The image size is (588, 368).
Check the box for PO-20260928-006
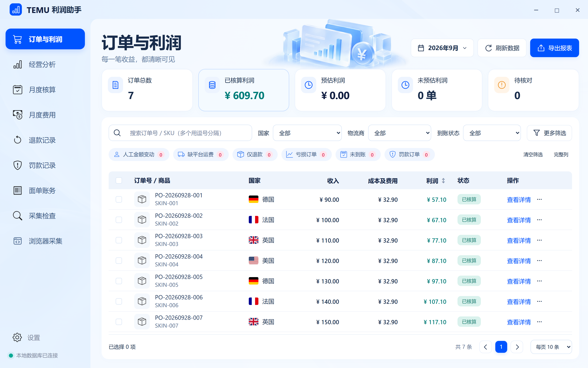coord(119,302)
